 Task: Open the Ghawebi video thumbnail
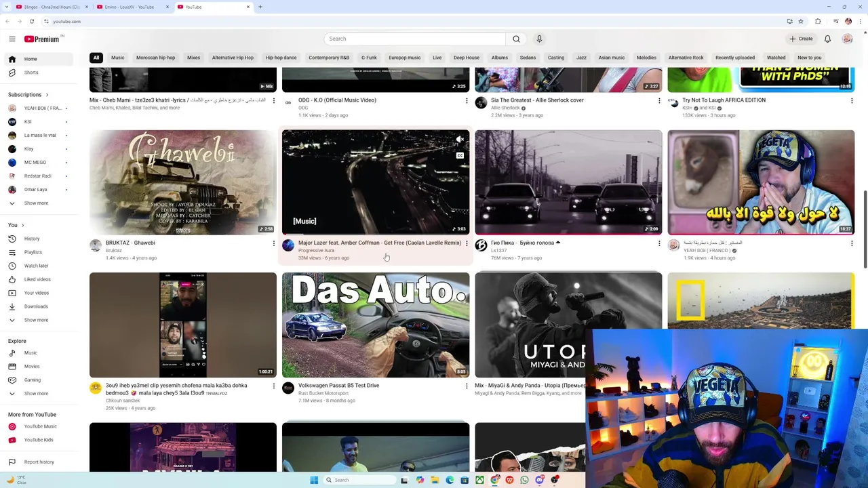tap(183, 182)
